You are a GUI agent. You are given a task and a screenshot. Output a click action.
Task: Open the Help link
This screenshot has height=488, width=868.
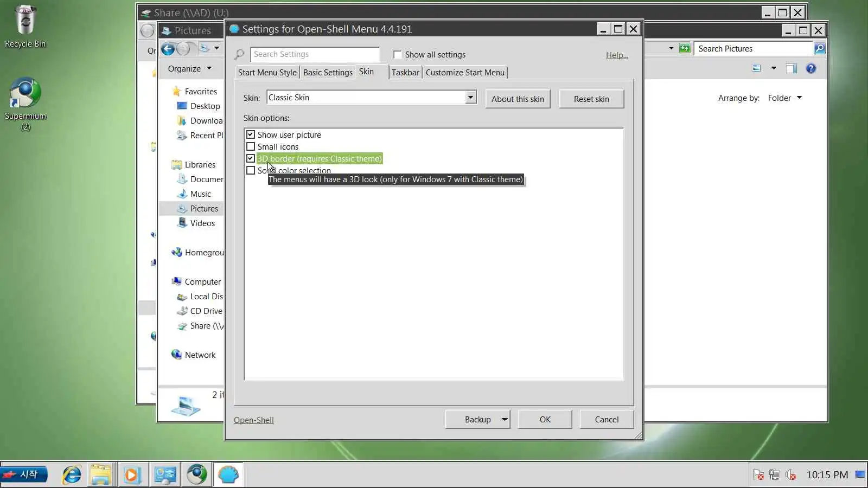click(x=617, y=55)
